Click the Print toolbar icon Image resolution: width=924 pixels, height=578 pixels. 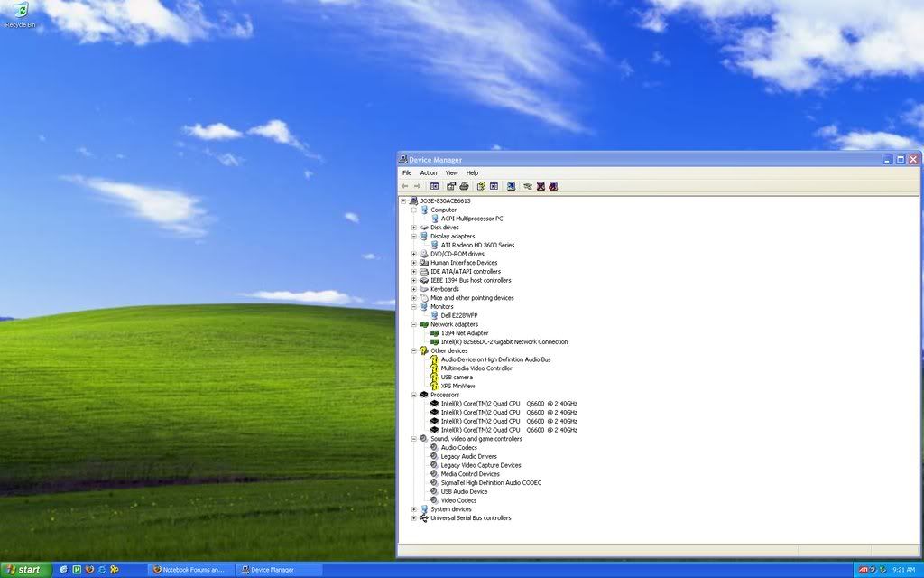[464, 186]
